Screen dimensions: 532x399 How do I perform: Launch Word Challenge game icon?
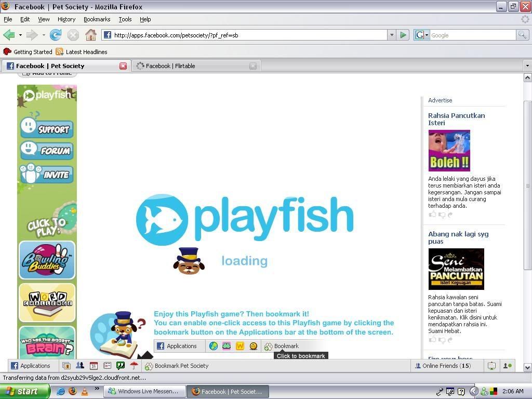coord(47,302)
